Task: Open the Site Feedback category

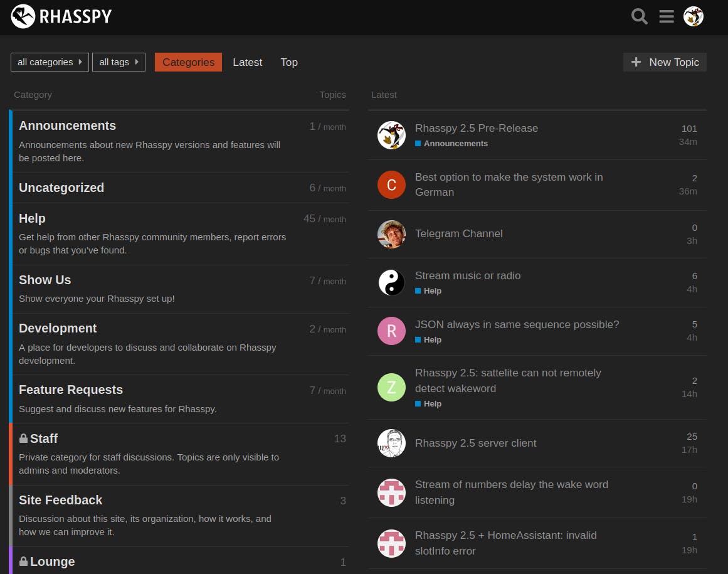Action: 60,500
